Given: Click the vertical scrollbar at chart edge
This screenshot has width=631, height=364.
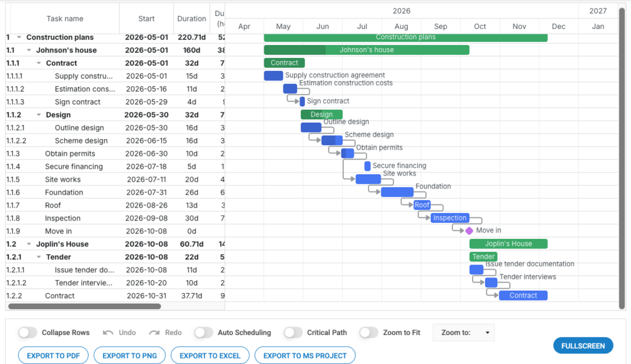Looking at the screenshot, I should pyautogui.click(x=622, y=157).
